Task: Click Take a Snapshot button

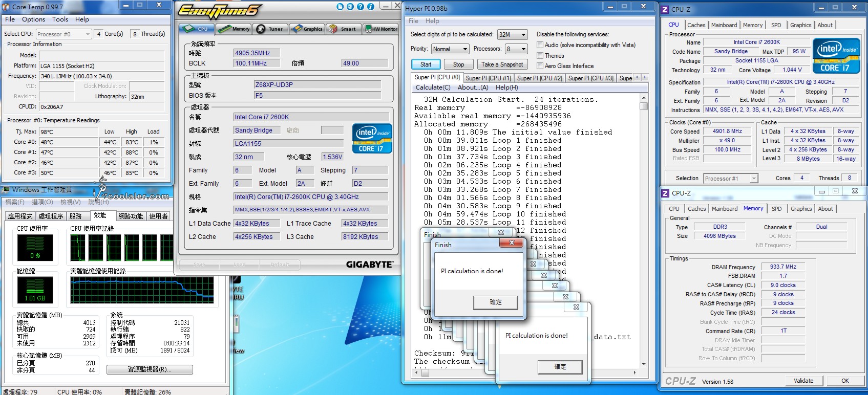Action: (x=502, y=64)
